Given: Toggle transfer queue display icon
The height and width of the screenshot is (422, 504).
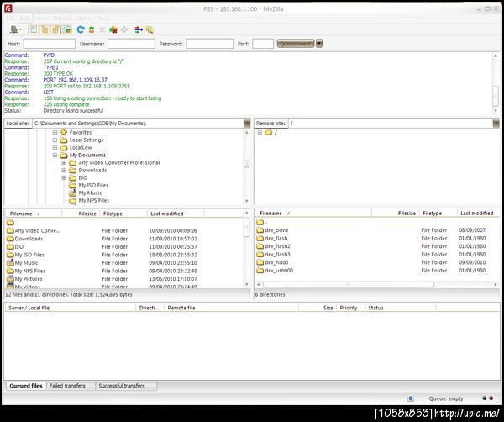Looking at the screenshot, I should pos(67,29).
